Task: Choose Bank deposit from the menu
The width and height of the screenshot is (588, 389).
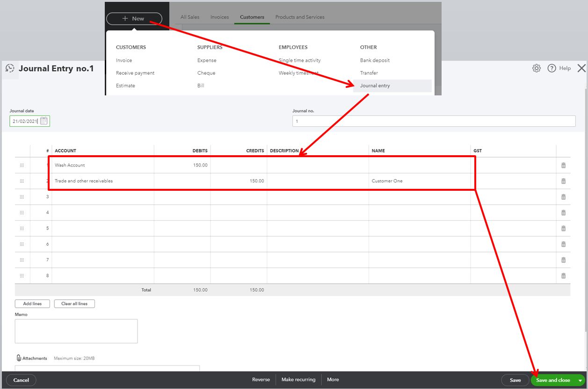Action: (x=375, y=60)
